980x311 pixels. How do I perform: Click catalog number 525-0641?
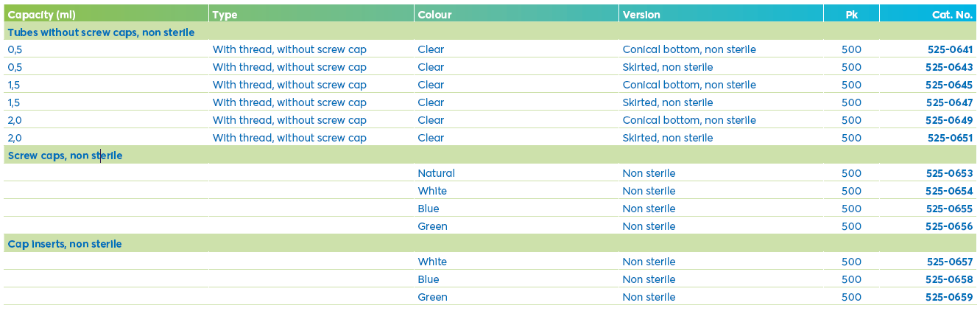[x=949, y=49]
